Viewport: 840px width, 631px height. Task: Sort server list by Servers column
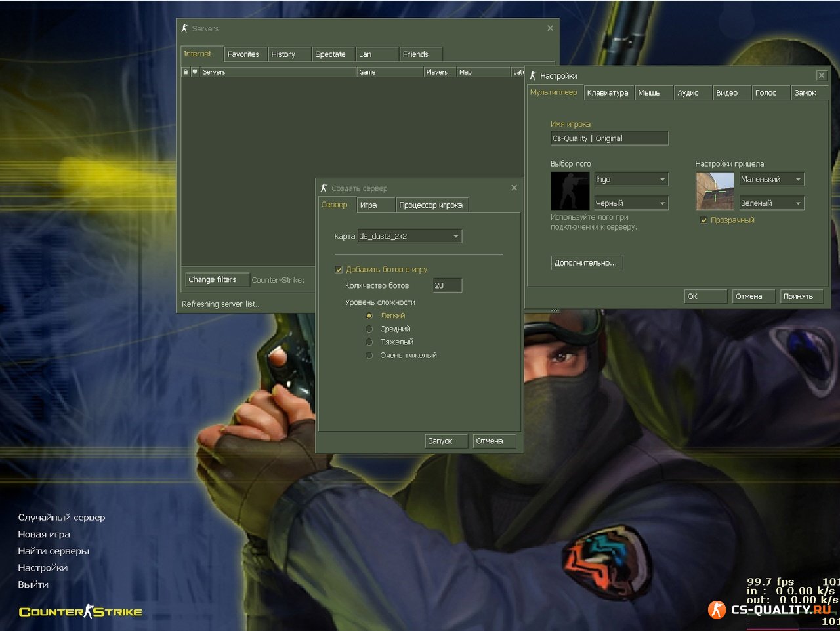[278, 72]
